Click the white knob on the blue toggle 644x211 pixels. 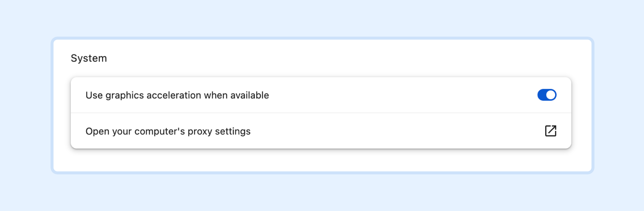551,95
